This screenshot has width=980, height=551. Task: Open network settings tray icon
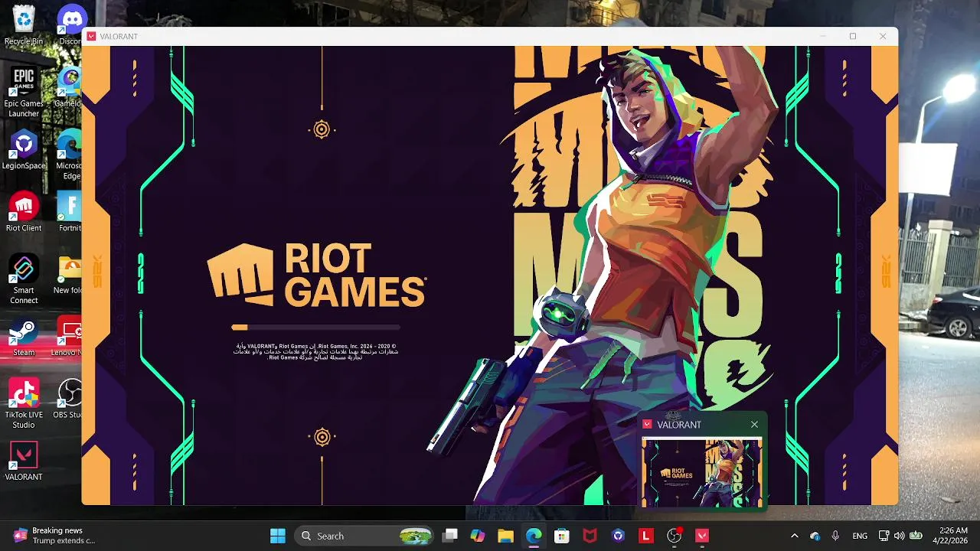pos(884,536)
